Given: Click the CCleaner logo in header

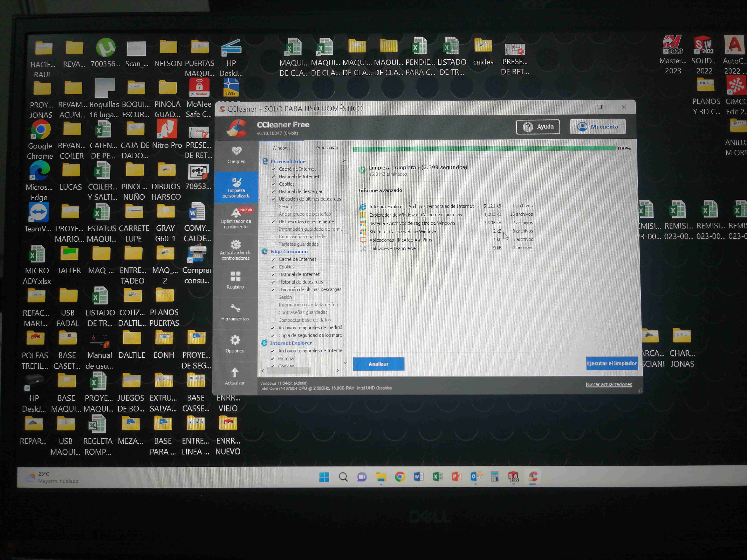Looking at the screenshot, I should (x=236, y=128).
